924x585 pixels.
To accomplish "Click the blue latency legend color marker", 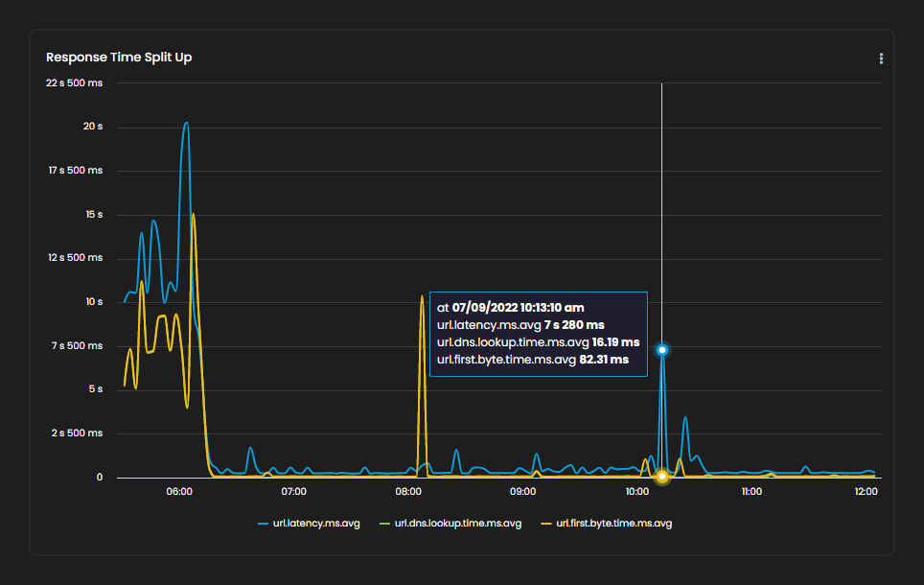I will click(x=263, y=524).
